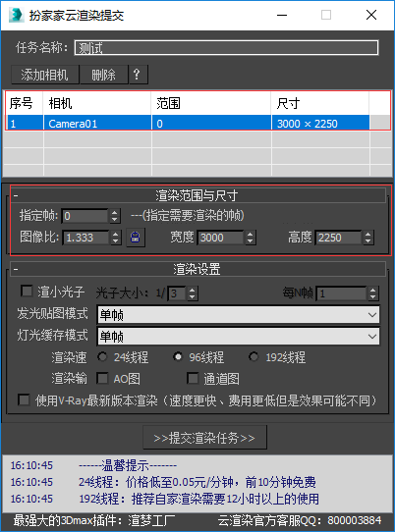Decrease the 高度 spinner value

368,240
